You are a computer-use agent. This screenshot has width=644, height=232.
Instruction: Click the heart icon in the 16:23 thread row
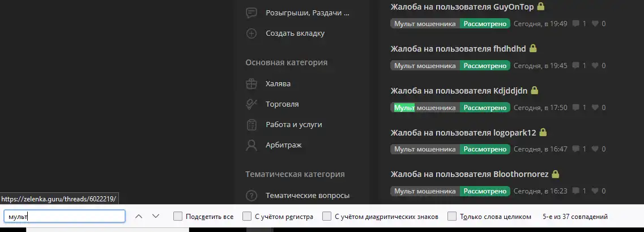pyautogui.click(x=595, y=191)
